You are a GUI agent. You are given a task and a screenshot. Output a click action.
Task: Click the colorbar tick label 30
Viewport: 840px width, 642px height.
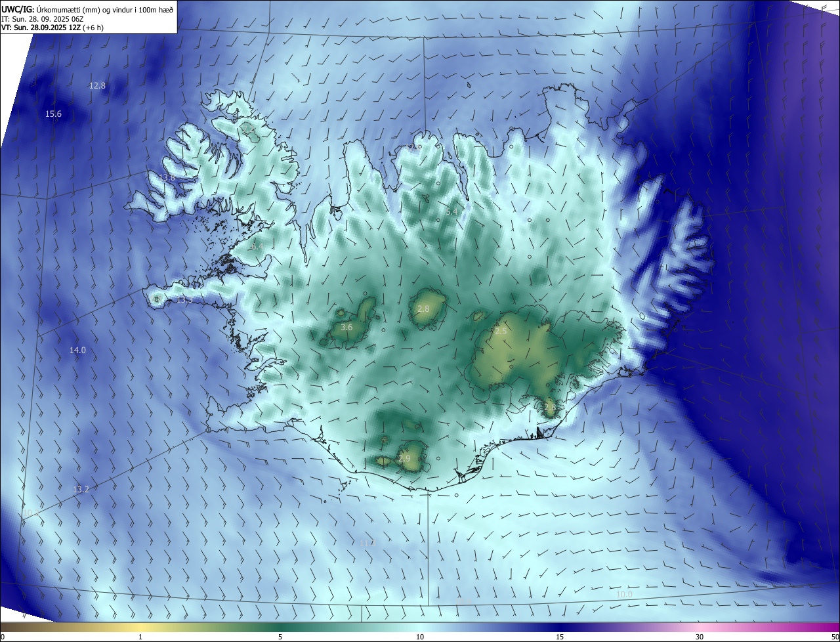[700, 637]
